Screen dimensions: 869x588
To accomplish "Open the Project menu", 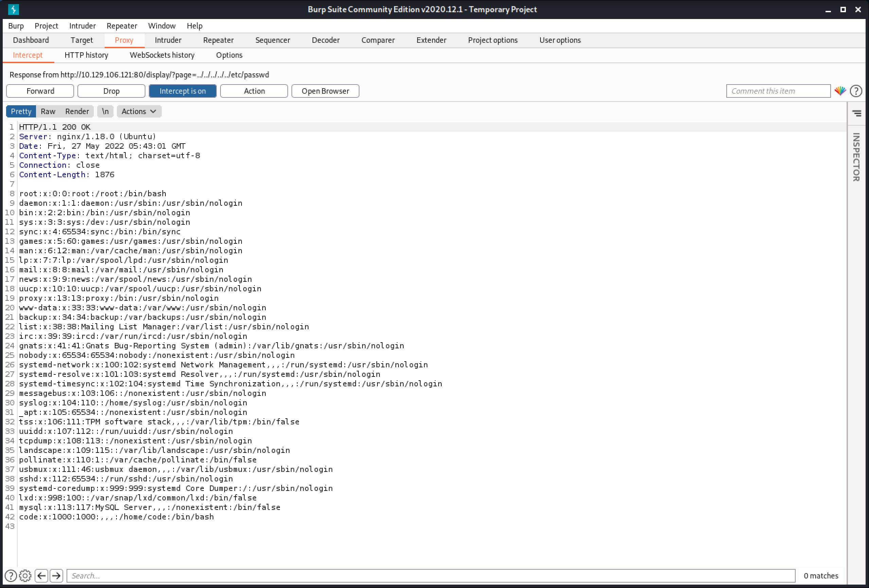I will (46, 26).
